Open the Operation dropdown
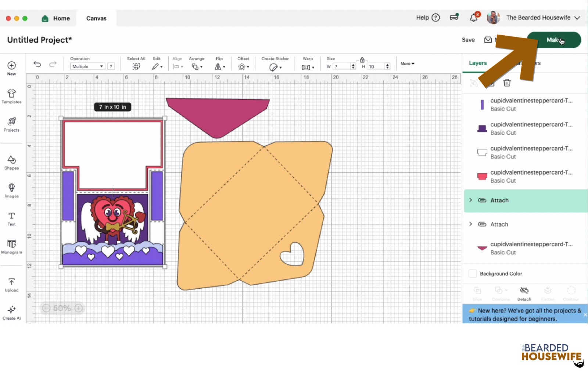Image resolution: width=588 pixels, height=374 pixels. [x=87, y=67]
